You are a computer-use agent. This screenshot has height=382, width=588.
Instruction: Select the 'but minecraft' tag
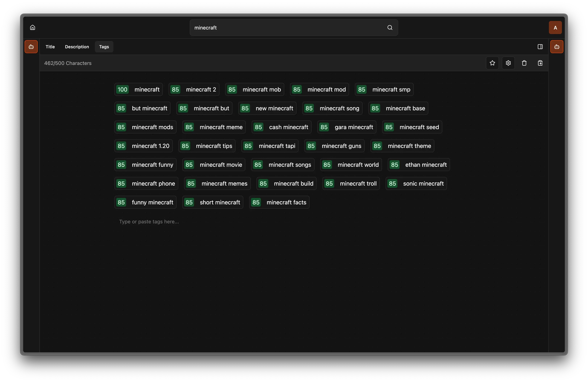(x=142, y=108)
